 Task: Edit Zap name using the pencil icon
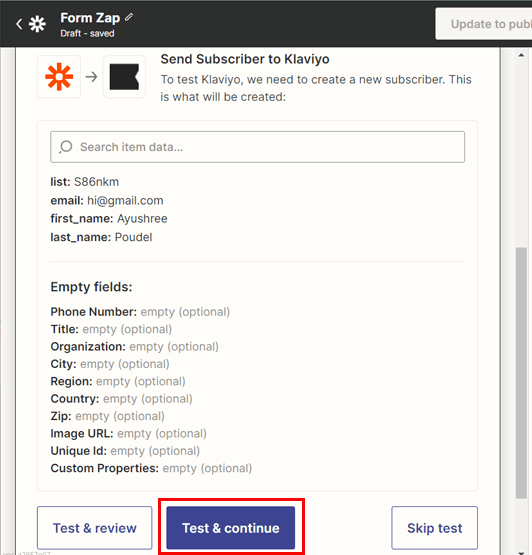[x=129, y=17]
